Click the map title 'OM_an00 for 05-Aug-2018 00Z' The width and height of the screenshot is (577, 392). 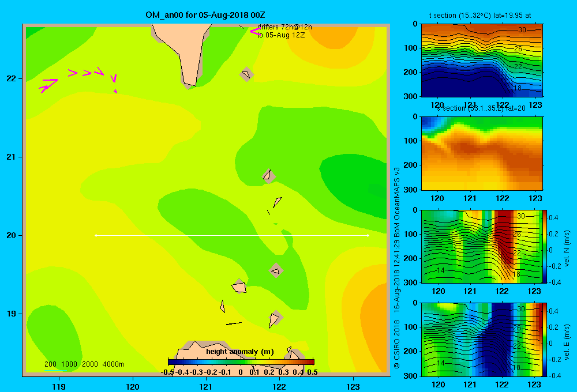(205, 15)
